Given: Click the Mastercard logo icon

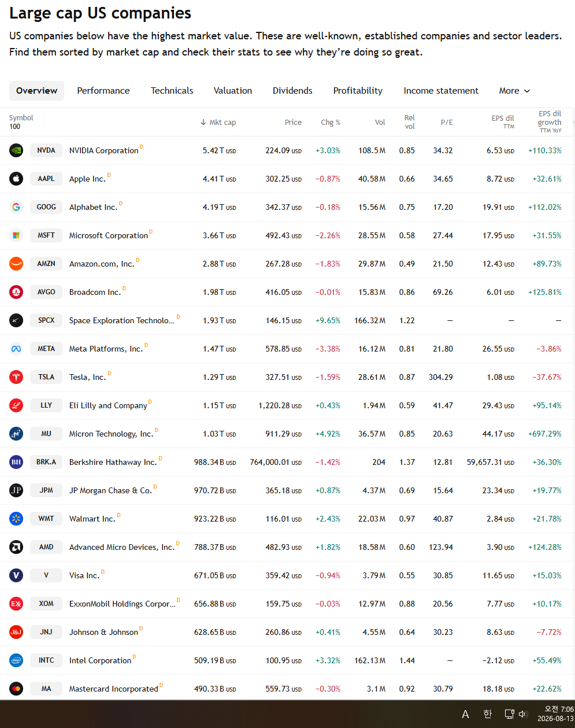Looking at the screenshot, I should (16, 689).
